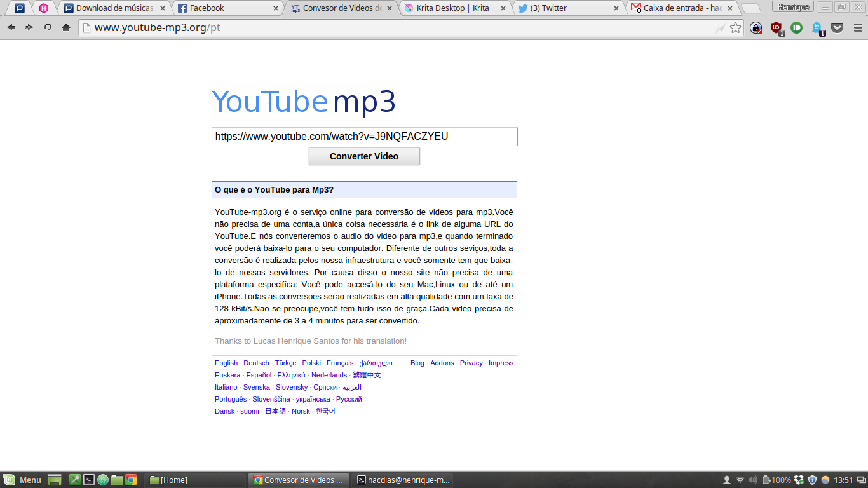
Task: Open the file manager folder launcher
Action: click(x=117, y=480)
